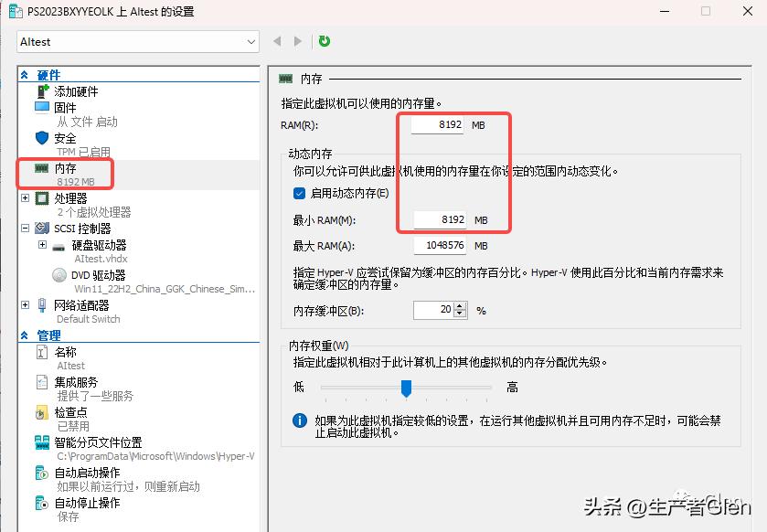Screen dimensions: 767x532
Task: Collapse the 管理 section header
Action: pos(25,336)
